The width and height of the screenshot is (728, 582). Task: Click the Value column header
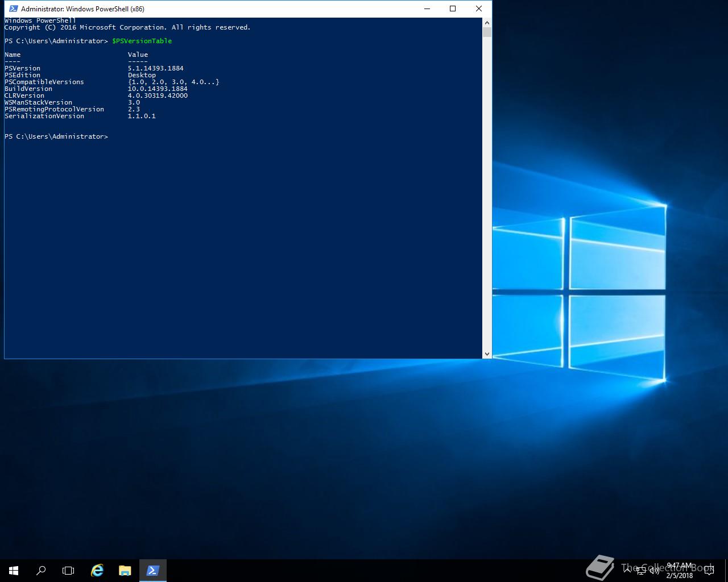pyautogui.click(x=138, y=55)
